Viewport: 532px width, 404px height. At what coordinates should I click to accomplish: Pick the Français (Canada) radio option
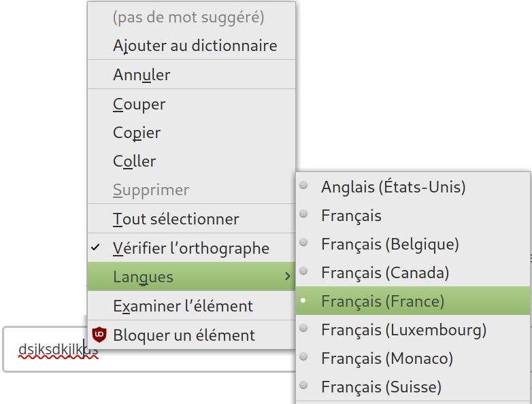click(x=385, y=273)
